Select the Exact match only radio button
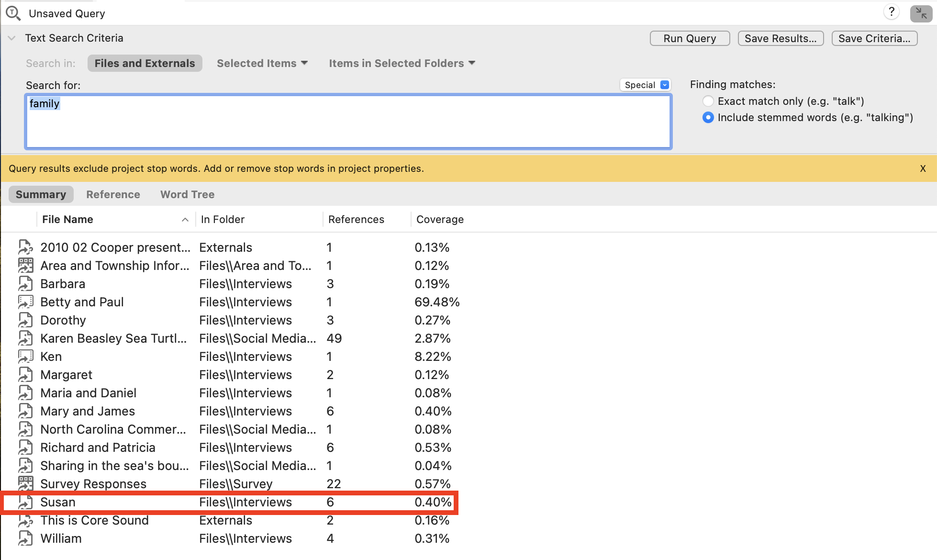Viewport: 937px width, 560px height. tap(707, 101)
